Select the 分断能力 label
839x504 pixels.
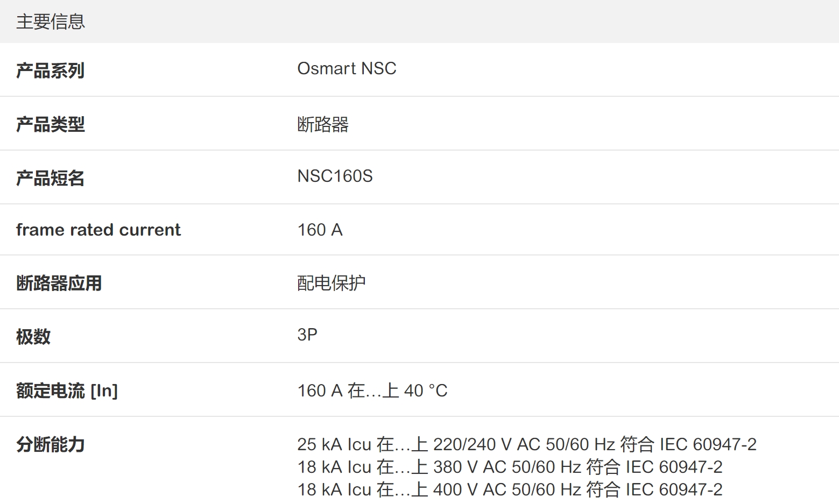[51, 444]
